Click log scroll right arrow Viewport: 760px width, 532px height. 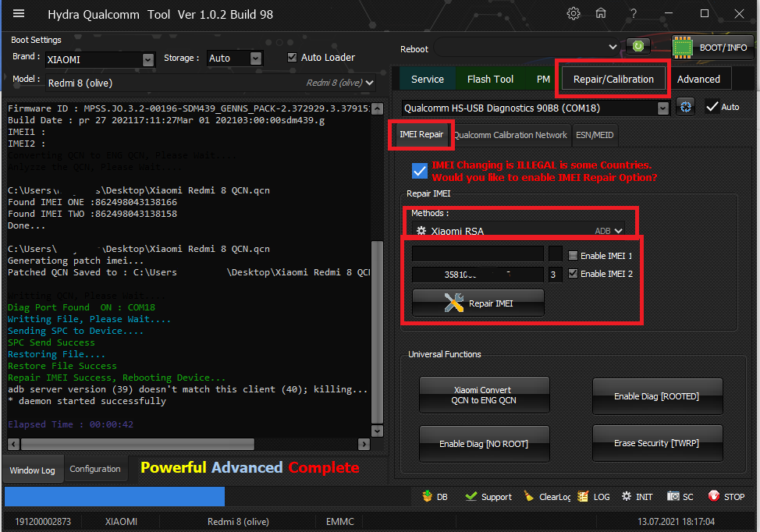coord(364,444)
